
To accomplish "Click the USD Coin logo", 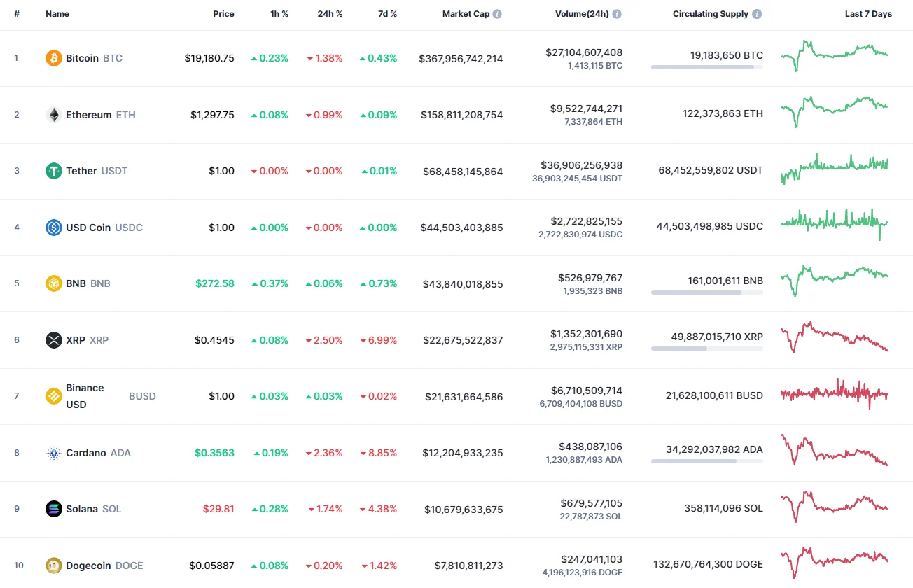I will click(x=55, y=227).
